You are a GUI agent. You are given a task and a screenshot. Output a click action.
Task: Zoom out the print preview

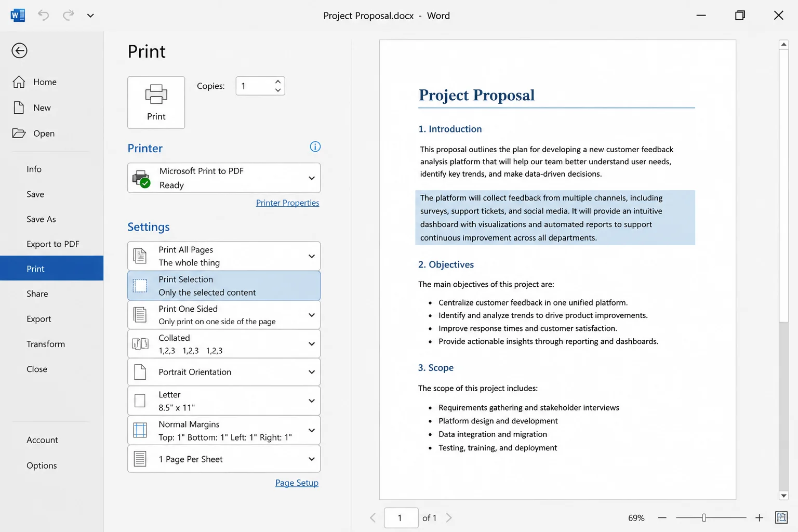(662, 517)
